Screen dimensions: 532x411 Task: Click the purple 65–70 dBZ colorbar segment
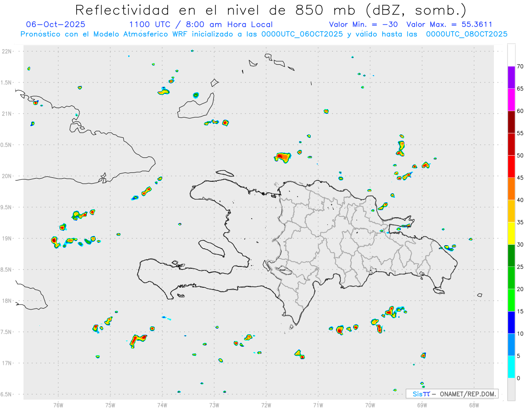(x=512, y=78)
